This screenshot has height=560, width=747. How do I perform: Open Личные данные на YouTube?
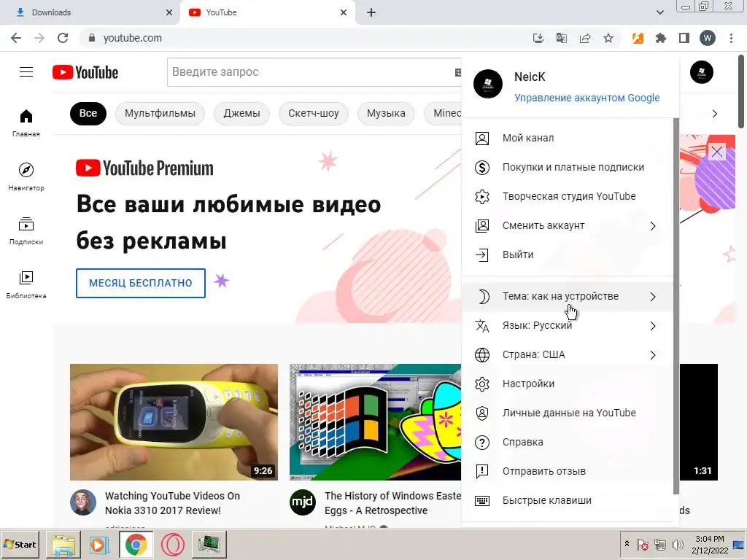(x=567, y=413)
